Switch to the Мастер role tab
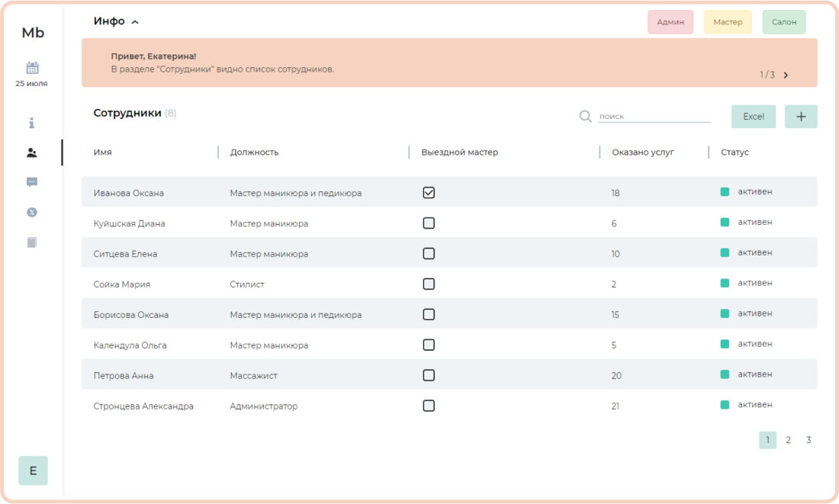The width and height of the screenshot is (839, 504). point(728,22)
